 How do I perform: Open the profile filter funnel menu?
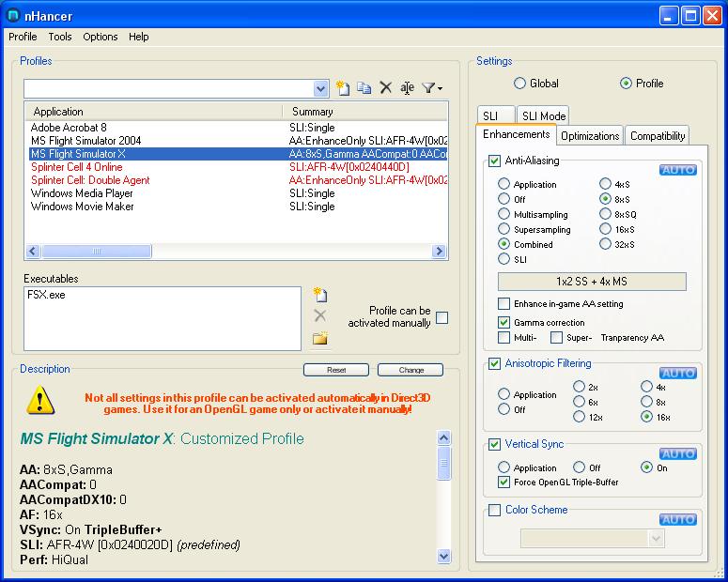(x=431, y=88)
